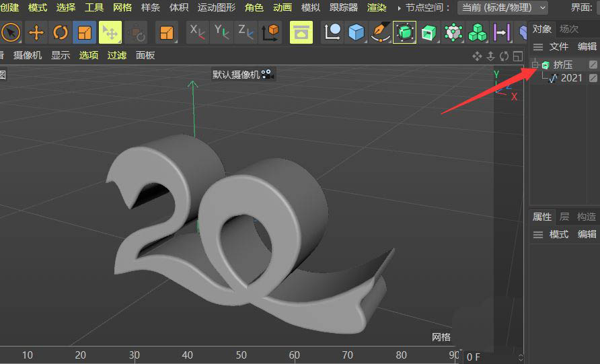Click the yellow-highlighted render box icon
Screen dimensions: 600x364
301,32
